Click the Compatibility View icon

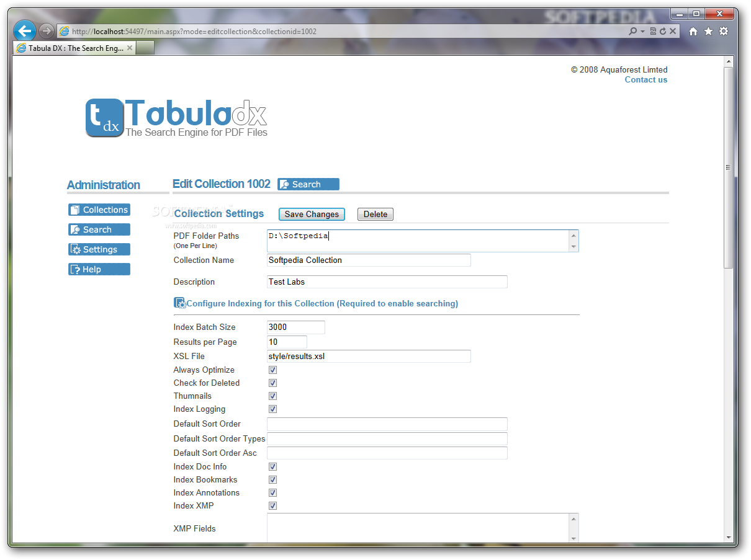[653, 31]
